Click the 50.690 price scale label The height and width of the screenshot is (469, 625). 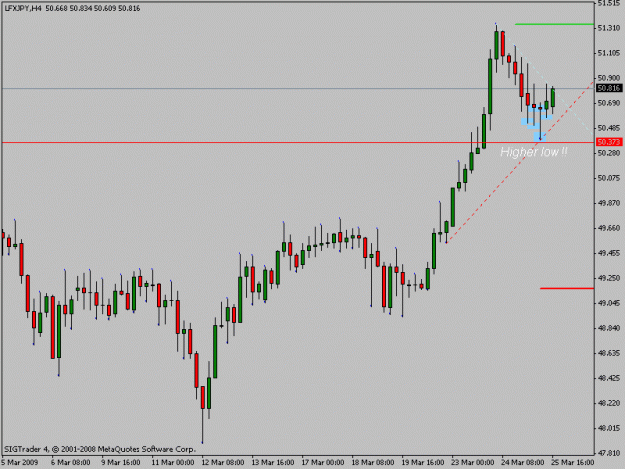point(609,103)
